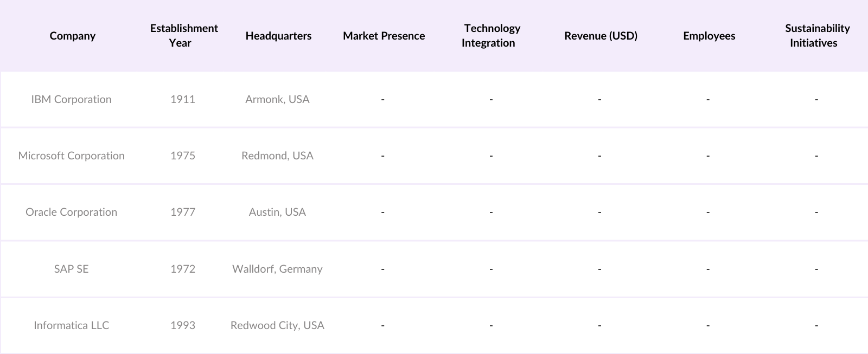Viewport: 868px width, 354px height.
Task: Select the Austin, USA headquarters cell
Action: [x=277, y=212]
